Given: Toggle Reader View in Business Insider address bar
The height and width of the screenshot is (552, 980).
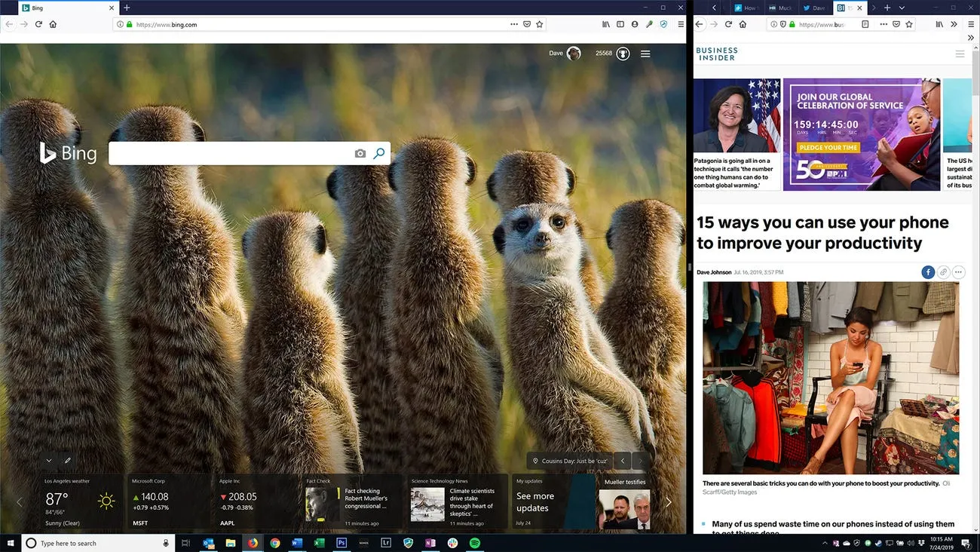Looking at the screenshot, I should click(x=865, y=24).
